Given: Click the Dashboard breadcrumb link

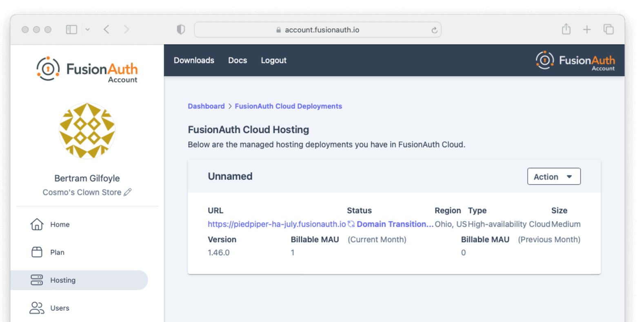Looking at the screenshot, I should coord(206,106).
